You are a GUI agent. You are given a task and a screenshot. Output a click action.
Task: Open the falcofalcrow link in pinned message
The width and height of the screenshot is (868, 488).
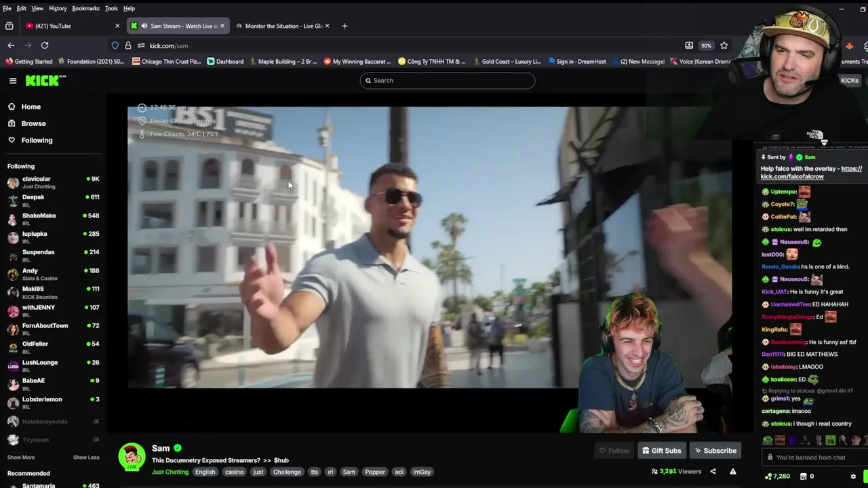coord(811,173)
